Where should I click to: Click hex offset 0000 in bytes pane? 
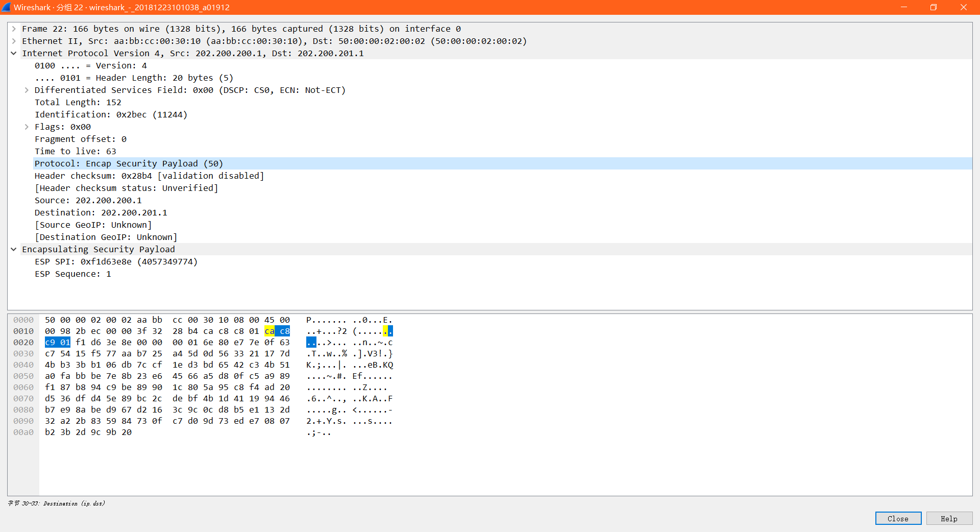23,320
